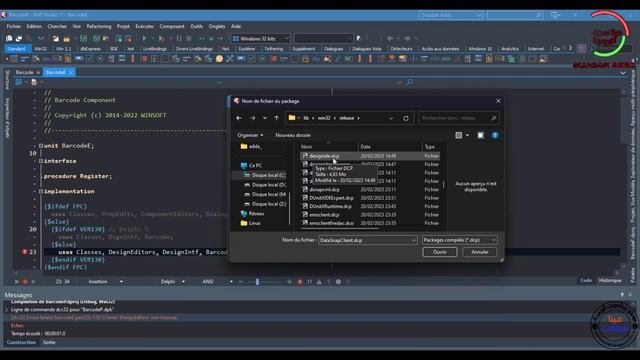Open the Projet menu
The width and height of the screenshot is (640, 360).
point(123,26)
